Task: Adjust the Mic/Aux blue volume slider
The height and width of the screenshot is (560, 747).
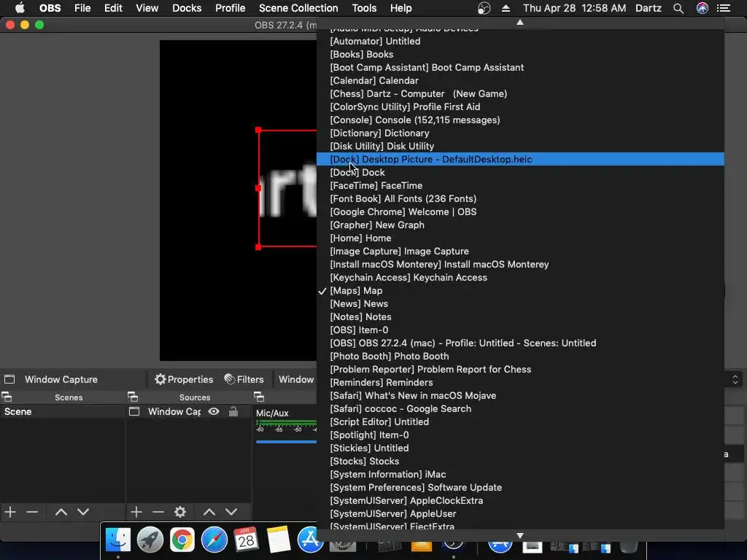Action: click(286, 442)
